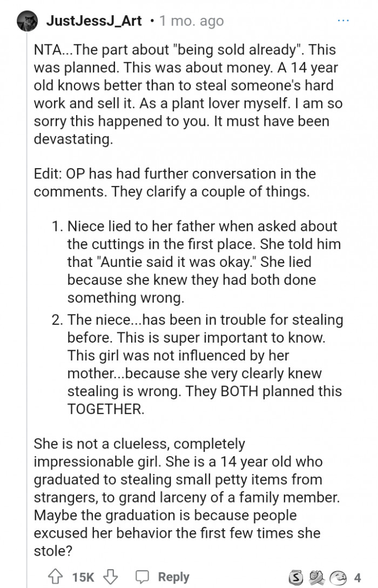Open JustJessJ_Art's profile avatar

pos(27,22)
